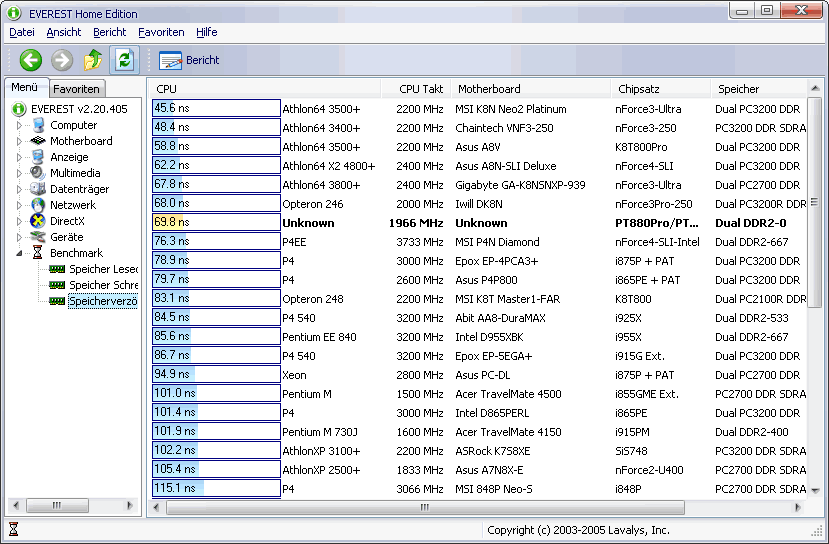The image size is (829, 544).
Task: Sort by the Speicher column header
Action: 759,89
